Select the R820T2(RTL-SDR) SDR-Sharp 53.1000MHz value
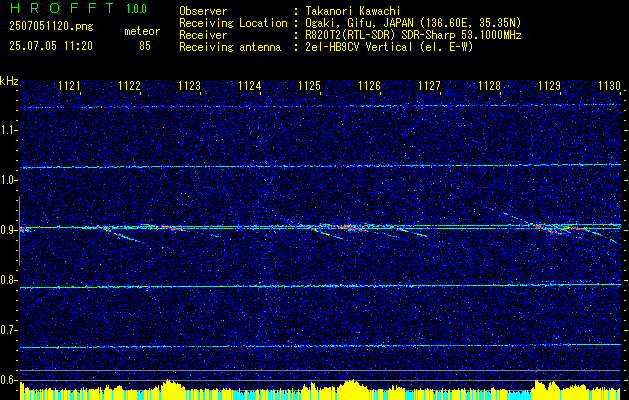Screen dimensions: 629x400 [x=413, y=35]
